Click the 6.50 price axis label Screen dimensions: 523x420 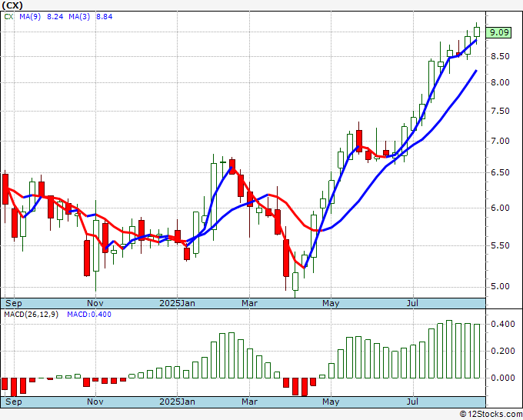click(500, 173)
